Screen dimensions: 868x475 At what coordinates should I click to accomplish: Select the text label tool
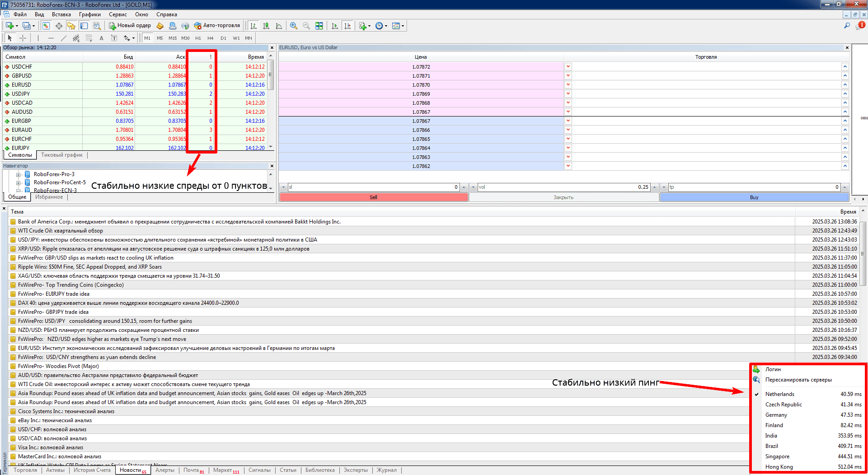tap(114, 38)
